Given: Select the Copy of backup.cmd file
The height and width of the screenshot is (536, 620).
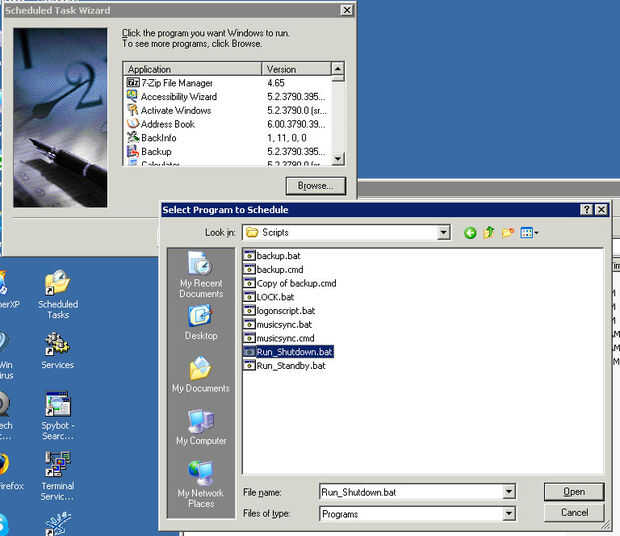Looking at the screenshot, I should (x=290, y=283).
